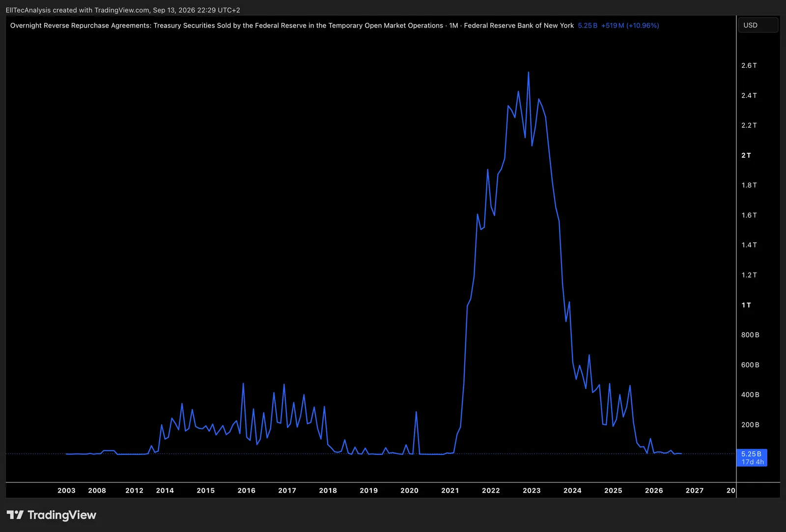Click the 2015 time axis label
The height and width of the screenshot is (532, 786).
tap(206, 490)
